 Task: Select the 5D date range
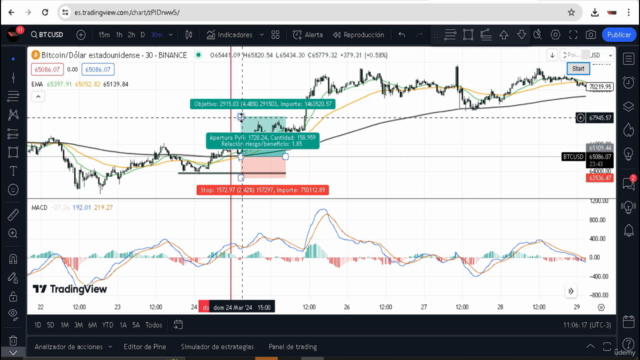click(50, 325)
